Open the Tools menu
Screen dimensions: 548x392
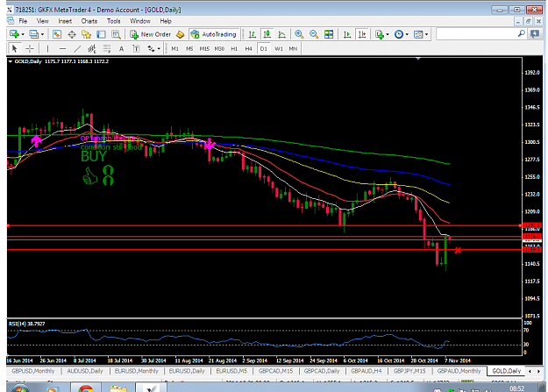coord(114,21)
